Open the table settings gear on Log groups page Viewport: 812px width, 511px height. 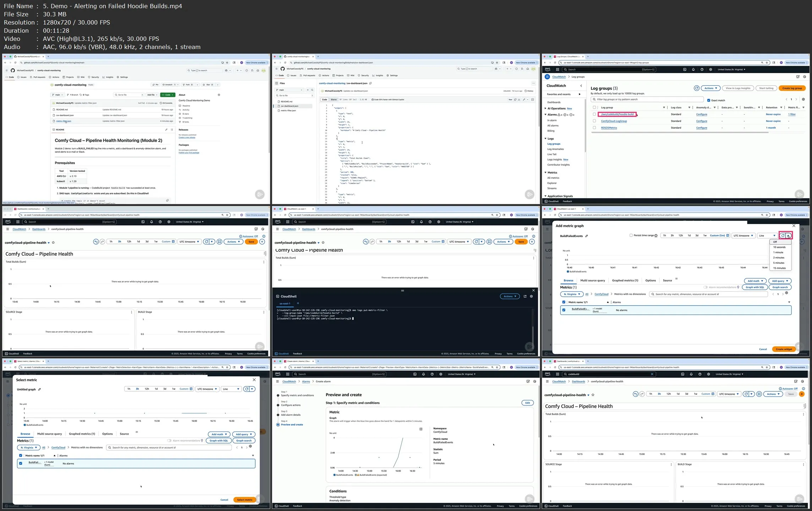(803, 99)
